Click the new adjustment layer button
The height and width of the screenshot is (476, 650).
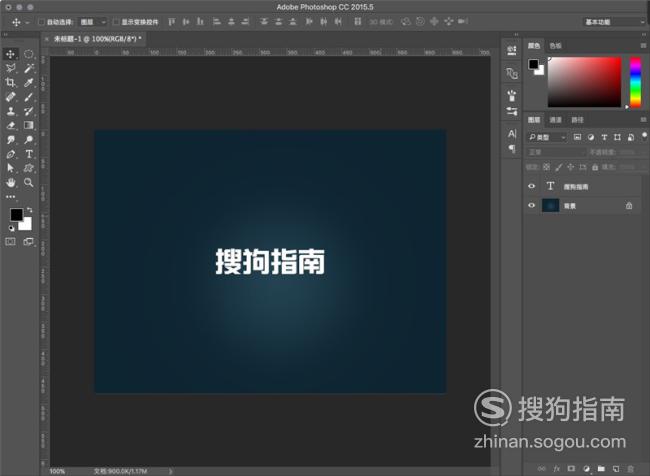586,469
